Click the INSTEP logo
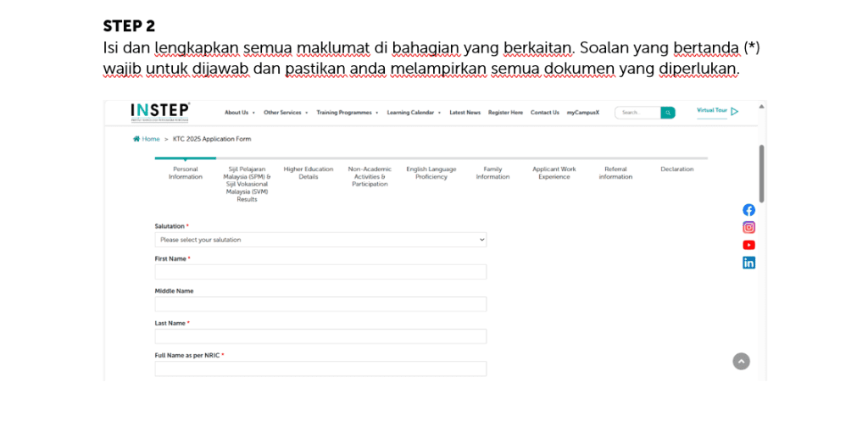This screenshot has width=868, height=421. 160,112
